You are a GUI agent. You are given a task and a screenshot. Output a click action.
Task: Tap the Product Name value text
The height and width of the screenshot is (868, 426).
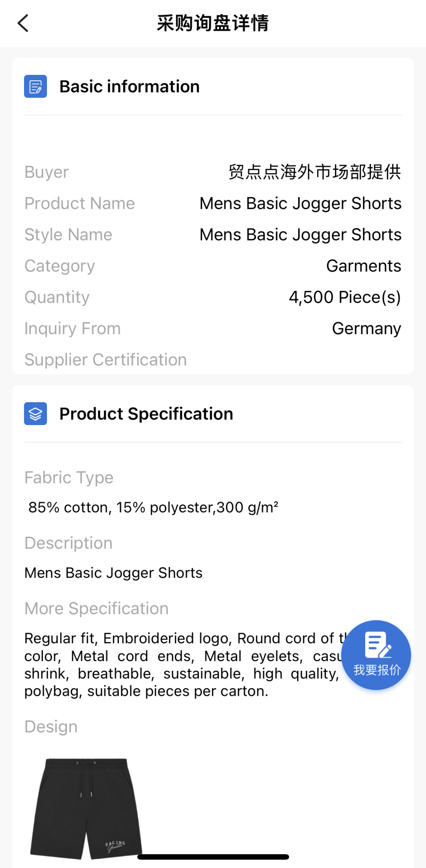pos(300,204)
